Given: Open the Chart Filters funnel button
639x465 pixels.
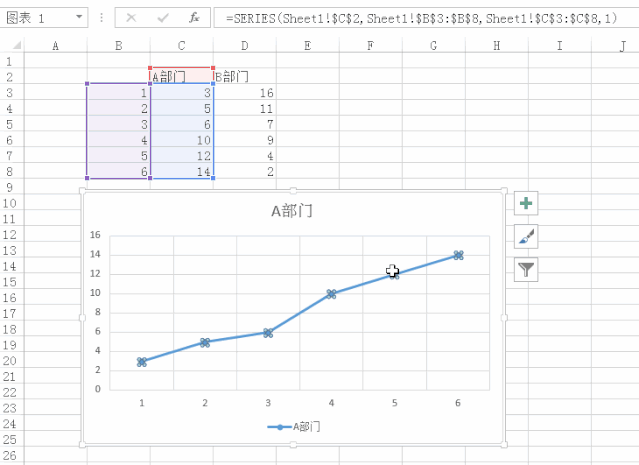Looking at the screenshot, I should click(x=526, y=269).
